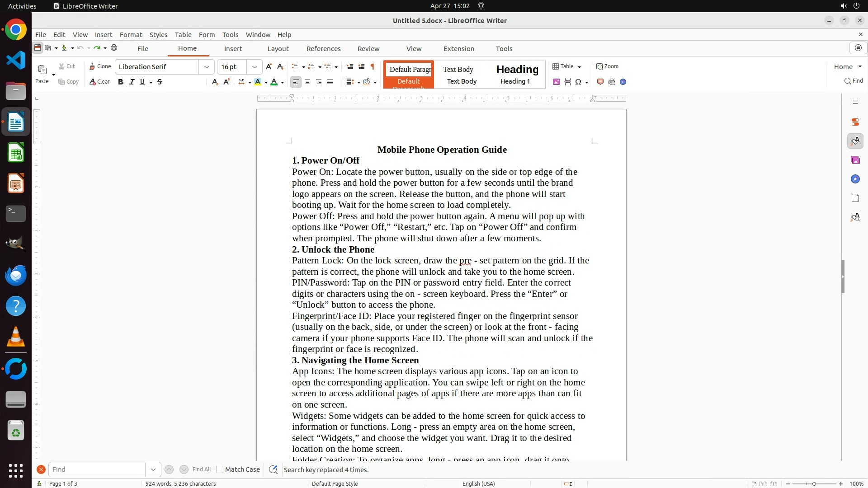Click the Find All button

(201, 469)
